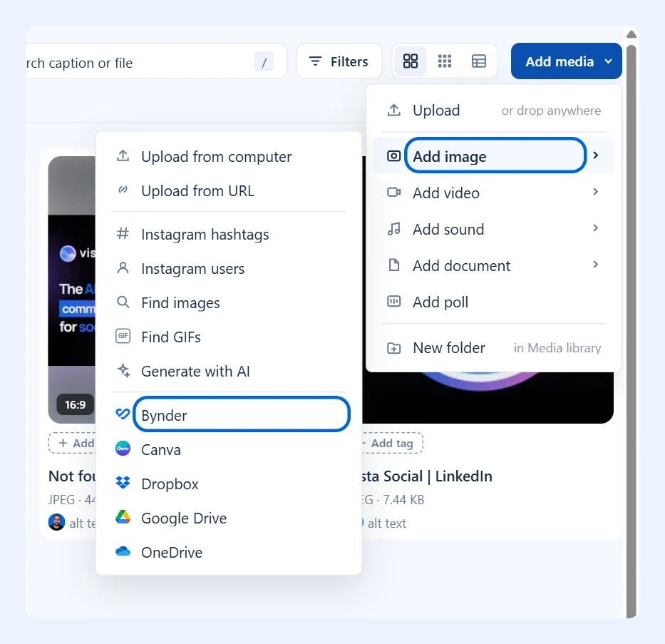Open the 16:9 media thumbnail

pyautogui.click(x=71, y=290)
